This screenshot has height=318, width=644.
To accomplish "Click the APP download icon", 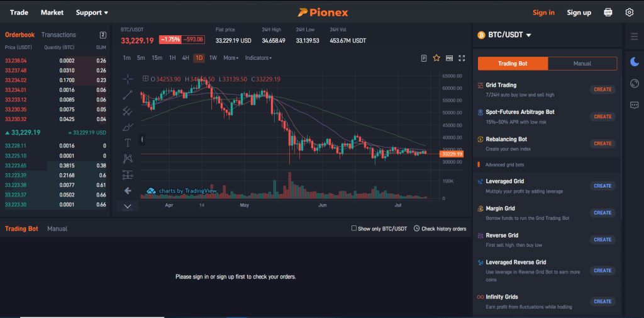I will [608, 13].
